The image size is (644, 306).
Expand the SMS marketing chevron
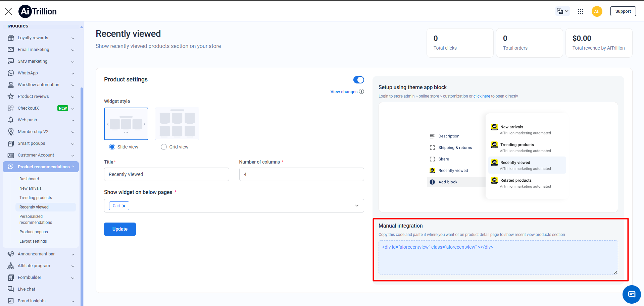coord(73,62)
